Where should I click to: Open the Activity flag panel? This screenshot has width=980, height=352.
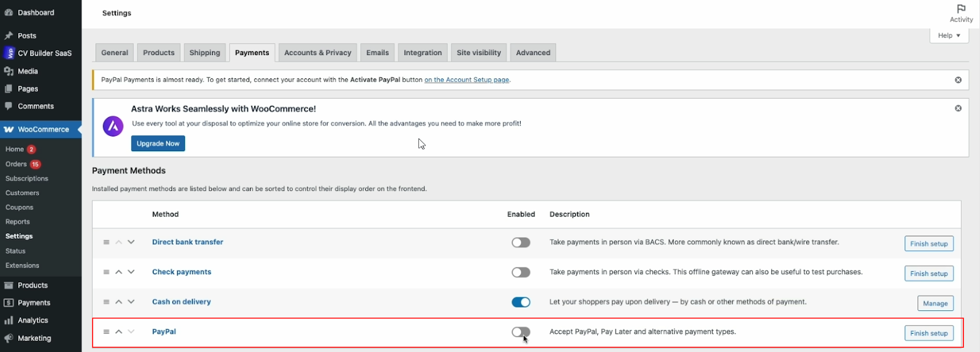(x=961, y=13)
